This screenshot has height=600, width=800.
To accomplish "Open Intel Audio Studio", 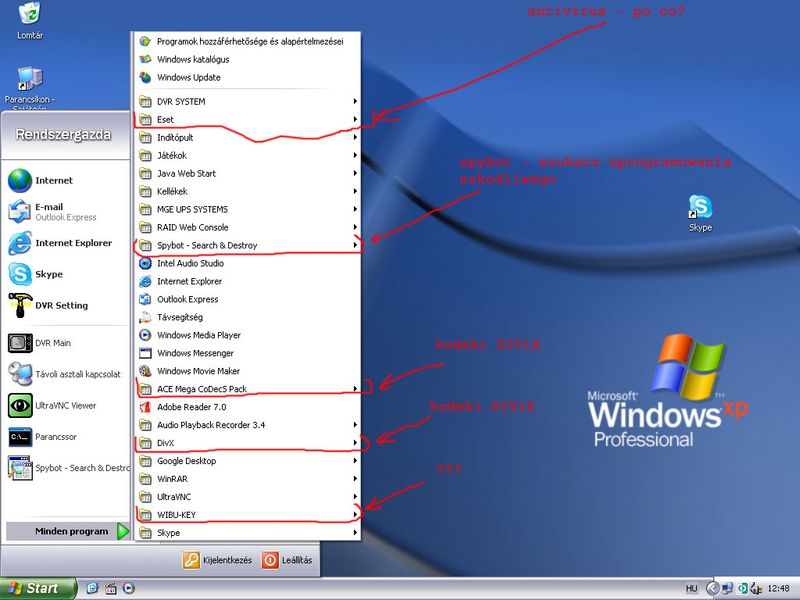I will [x=247, y=263].
